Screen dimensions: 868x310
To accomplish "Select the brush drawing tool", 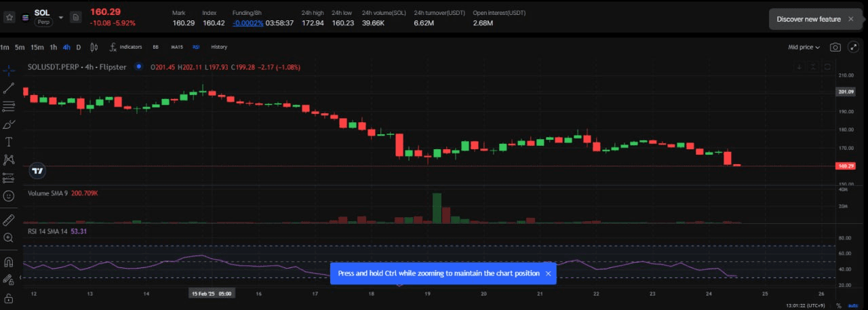I will coord(9,124).
